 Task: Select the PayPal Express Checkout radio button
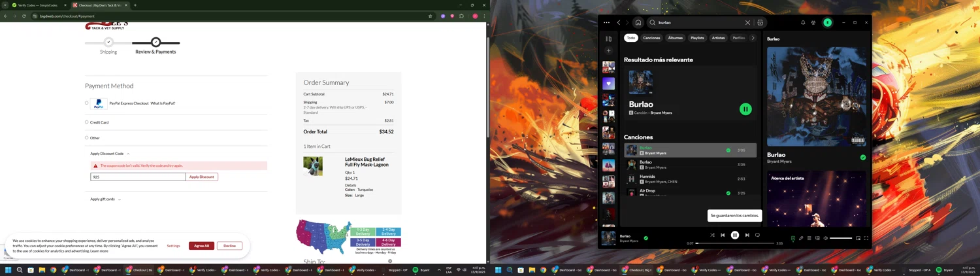[x=86, y=103]
